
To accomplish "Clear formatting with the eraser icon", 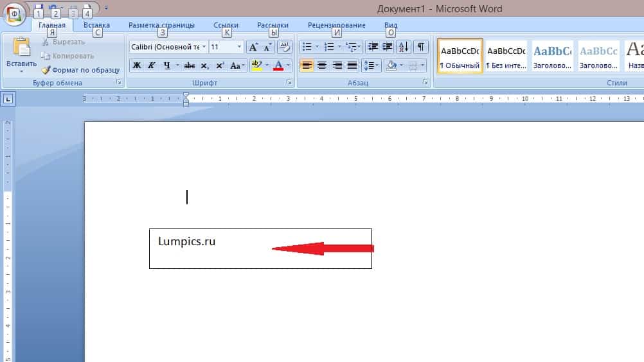I will point(285,47).
